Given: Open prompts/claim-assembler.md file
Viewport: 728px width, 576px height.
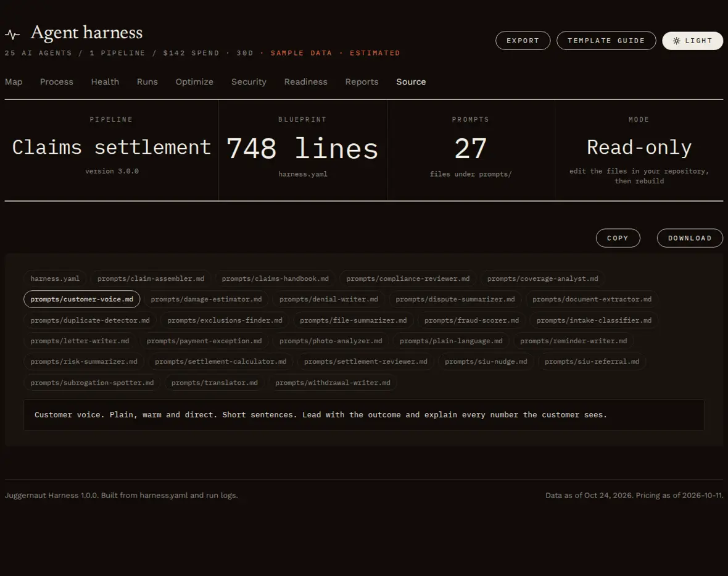Looking at the screenshot, I should (x=151, y=278).
